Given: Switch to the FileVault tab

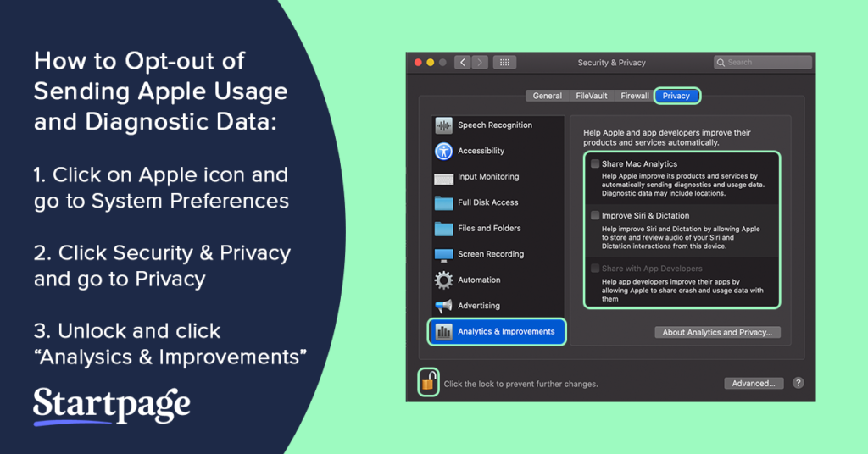Looking at the screenshot, I should coord(592,96).
